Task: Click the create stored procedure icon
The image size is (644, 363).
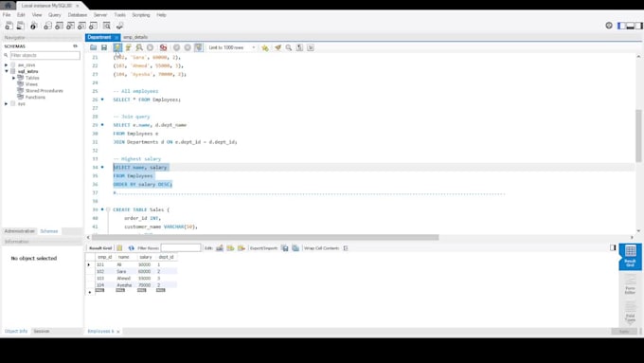Action: click(x=82, y=26)
